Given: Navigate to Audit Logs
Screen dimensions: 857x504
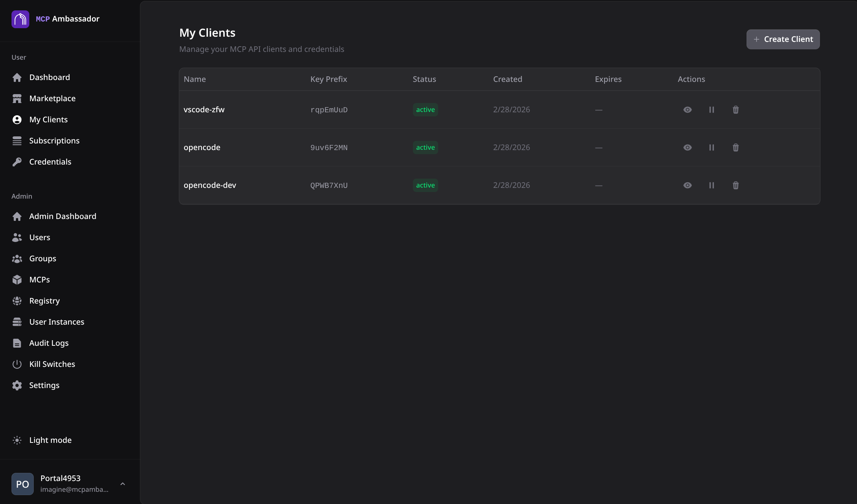Looking at the screenshot, I should (x=49, y=343).
